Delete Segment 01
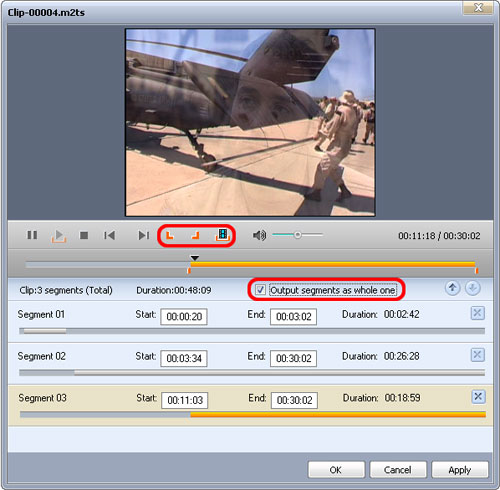500x490 pixels. pos(477,313)
